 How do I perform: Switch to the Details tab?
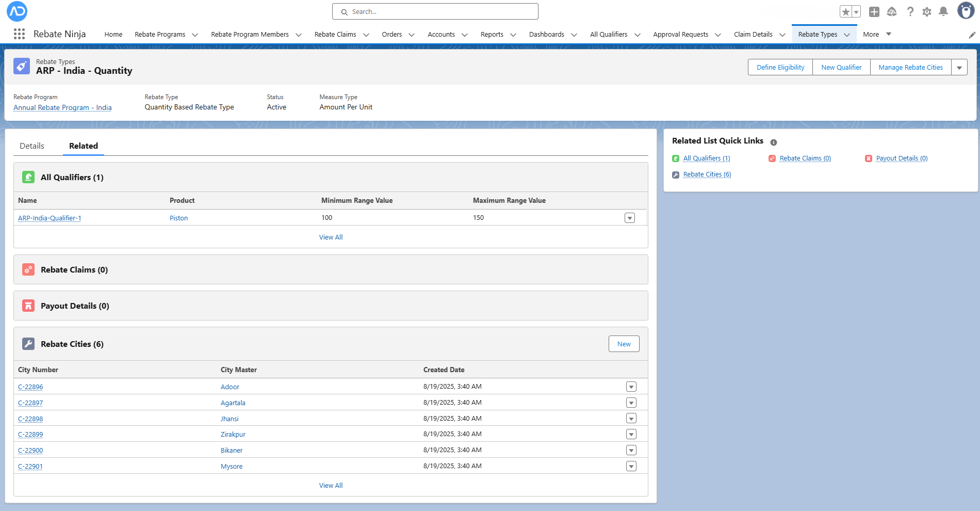(32, 146)
